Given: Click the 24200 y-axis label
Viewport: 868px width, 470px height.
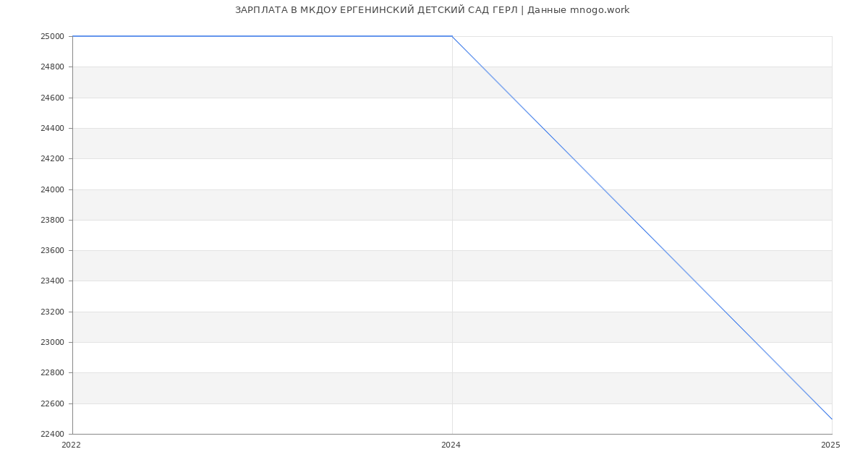Looking at the screenshot, I should (x=54, y=159).
